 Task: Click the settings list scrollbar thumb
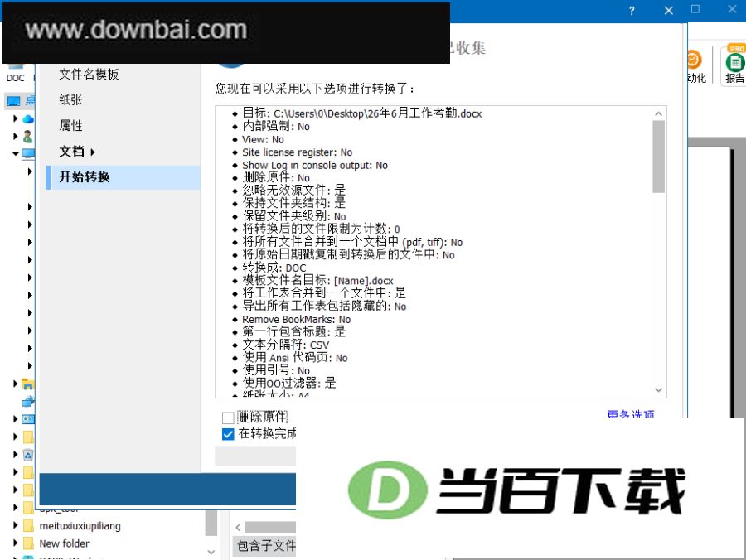pyautogui.click(x=658, y=157)
